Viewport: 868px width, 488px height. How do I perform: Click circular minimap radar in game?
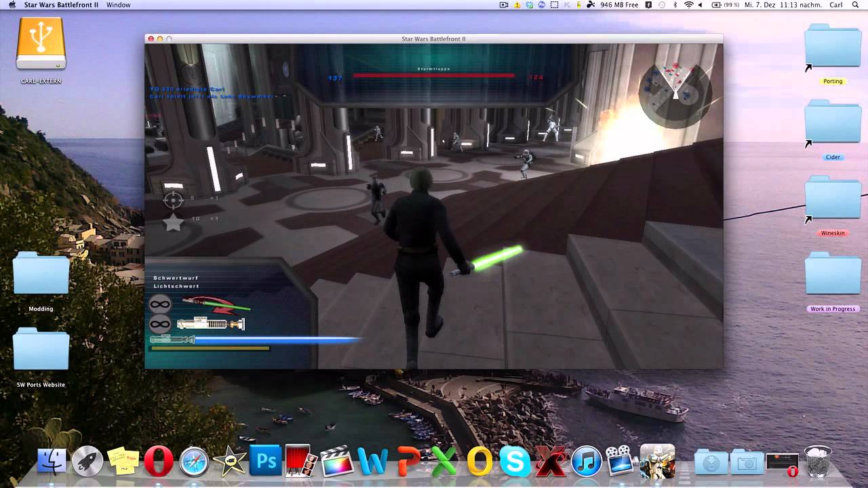(675, 93)
